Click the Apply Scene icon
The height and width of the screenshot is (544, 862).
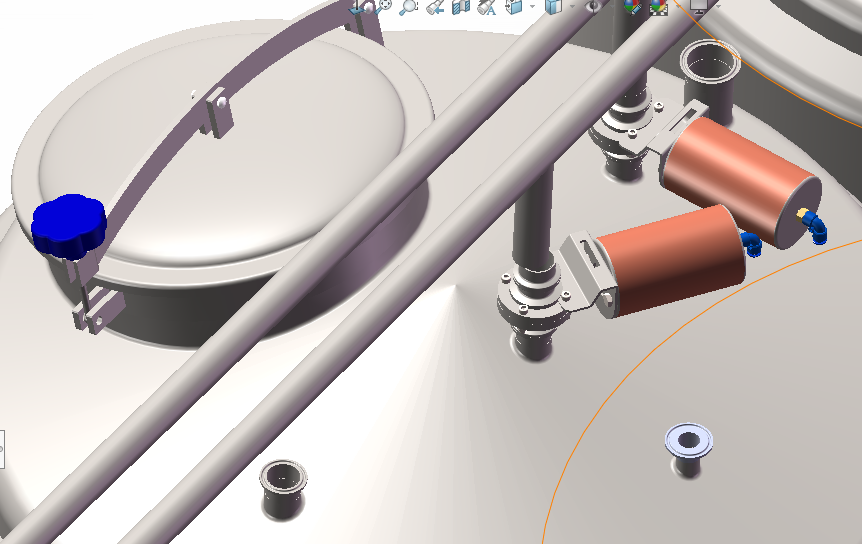click(658, 7)
